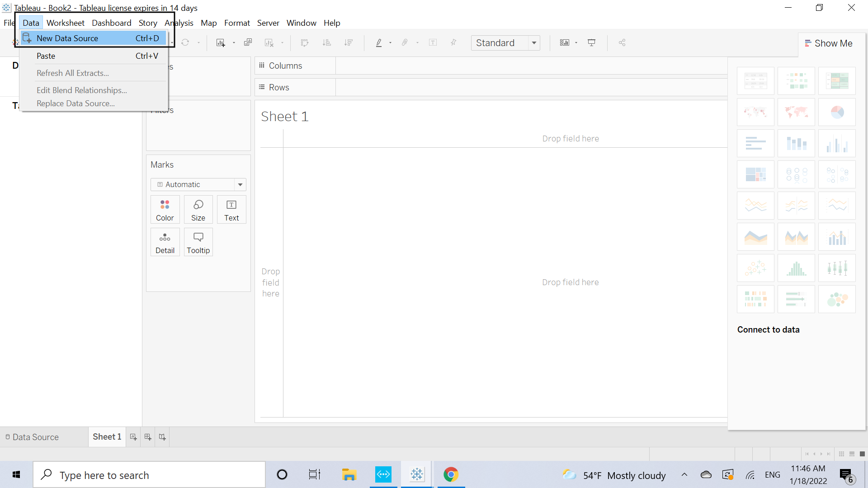Select the packed bubbles chart in Show Me
868x488 pixels.
[x=837, y=299]
